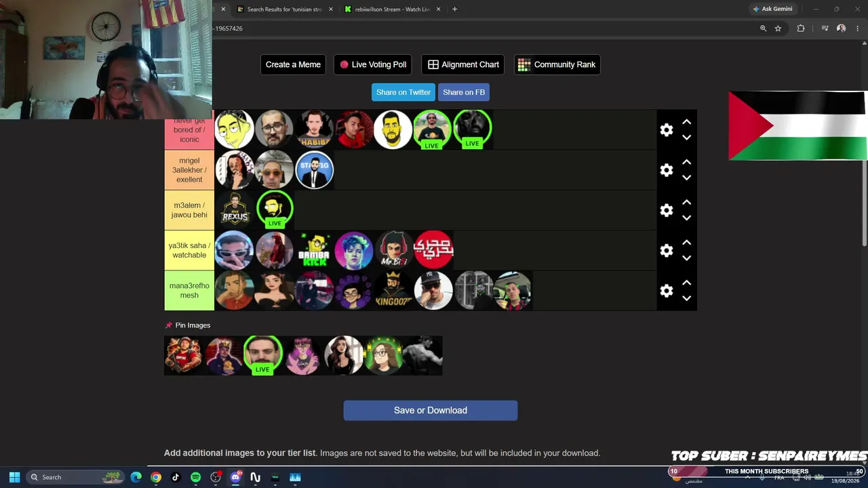Switch to the rebiiwillson Stream tab

tap(392, 9)
